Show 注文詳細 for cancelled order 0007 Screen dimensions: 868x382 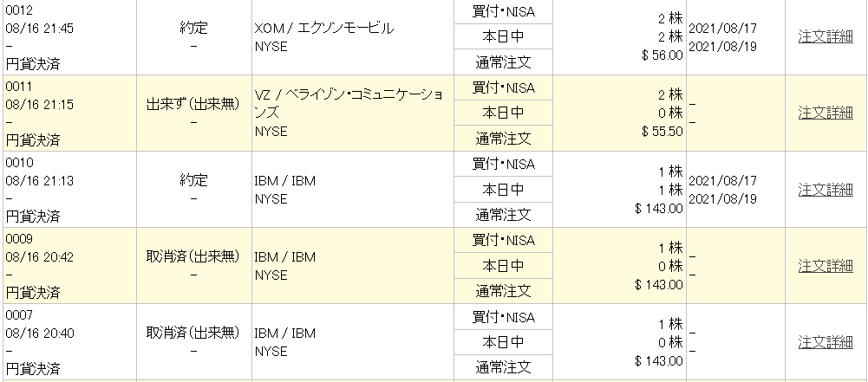tap(826, 341)
